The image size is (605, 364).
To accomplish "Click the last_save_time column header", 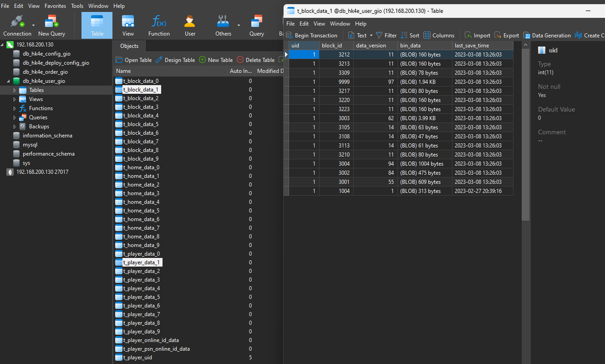I will pos(482,45).
